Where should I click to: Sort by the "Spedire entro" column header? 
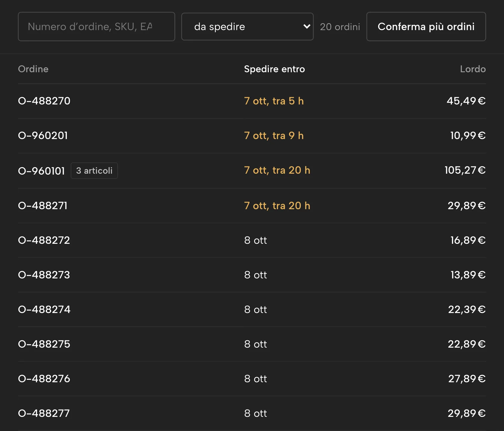click(274, 69)
